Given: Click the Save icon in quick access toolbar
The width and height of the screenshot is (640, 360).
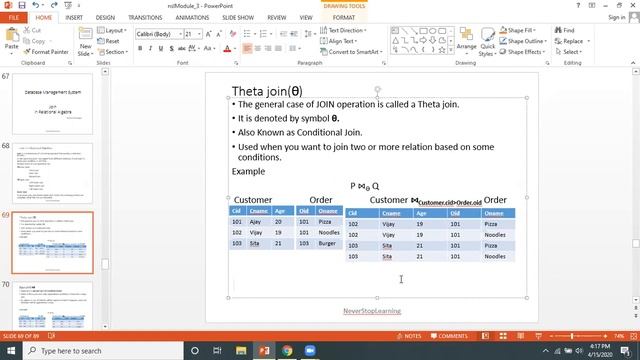Looking at the screenshot, I should coord(22,5).
